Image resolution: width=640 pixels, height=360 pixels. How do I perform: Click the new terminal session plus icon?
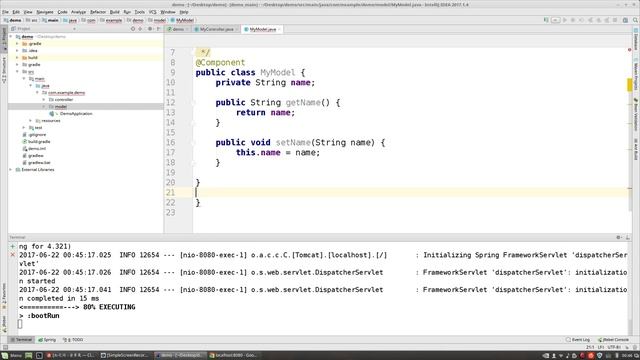point(13,246)
